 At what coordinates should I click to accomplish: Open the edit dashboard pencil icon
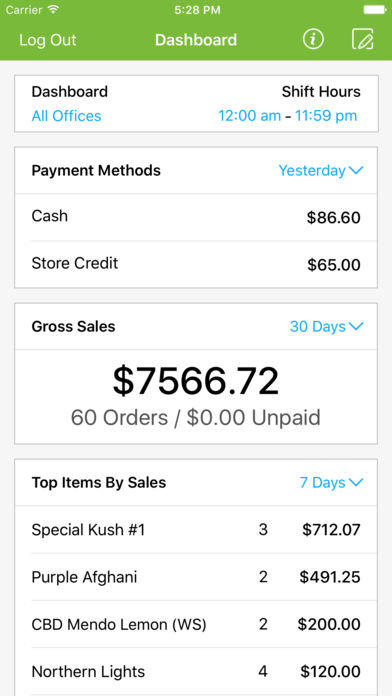click(x=363, y=40)
